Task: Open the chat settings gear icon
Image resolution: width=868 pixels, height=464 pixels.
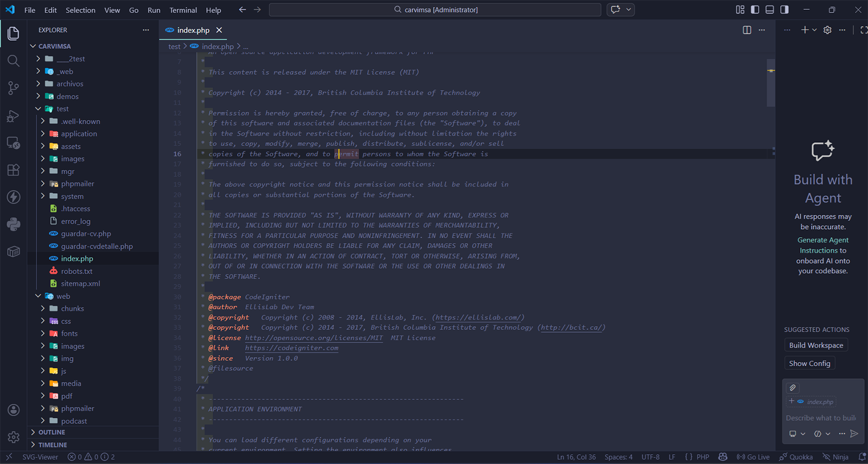Action: pyautogui.click(x=827, y=30)
